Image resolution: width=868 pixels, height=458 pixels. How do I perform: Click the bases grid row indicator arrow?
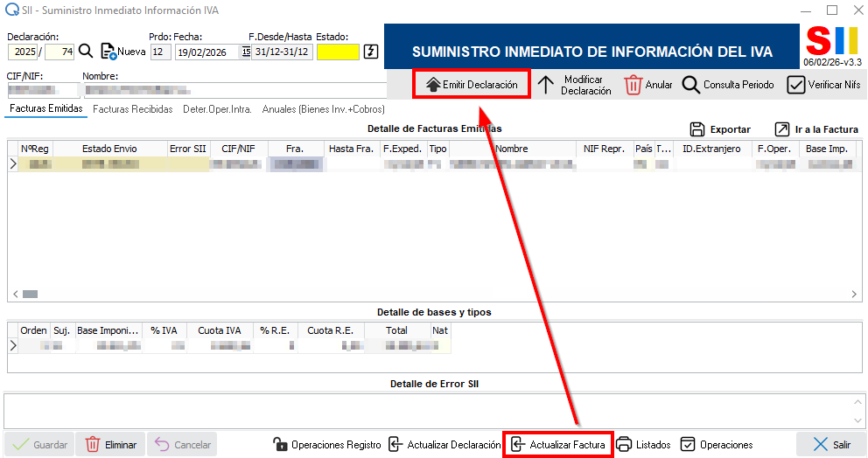coord(13,346)
